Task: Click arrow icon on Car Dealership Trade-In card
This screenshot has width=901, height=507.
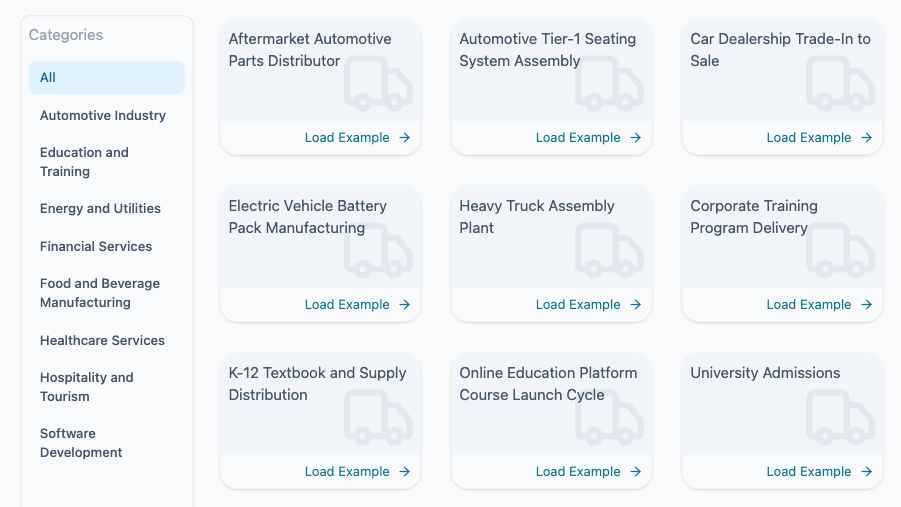Action: 866,138
